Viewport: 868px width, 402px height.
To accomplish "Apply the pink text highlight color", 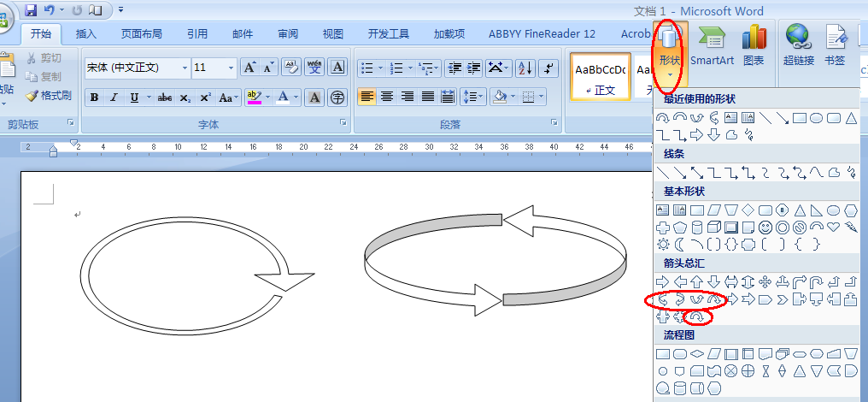I will pyautogui.click(x=255, y=98).
